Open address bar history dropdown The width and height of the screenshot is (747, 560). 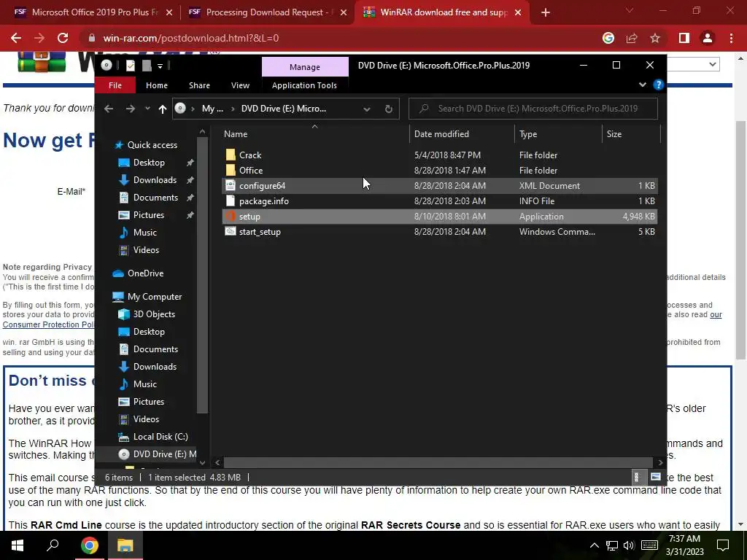[367, 109]
